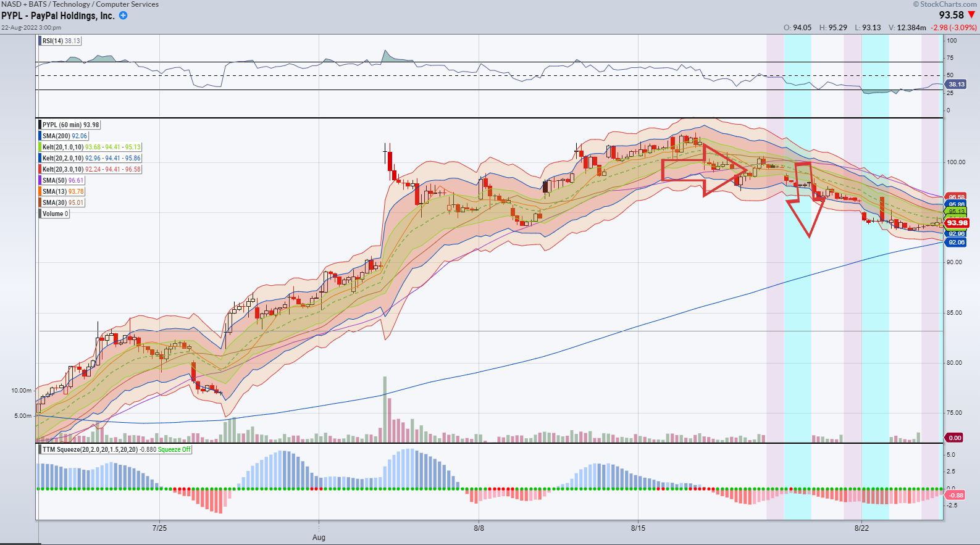The image size is (980, 545).
Task: Click the blue 92.06 SMA tag on axis
Action: tap(957, 243)
